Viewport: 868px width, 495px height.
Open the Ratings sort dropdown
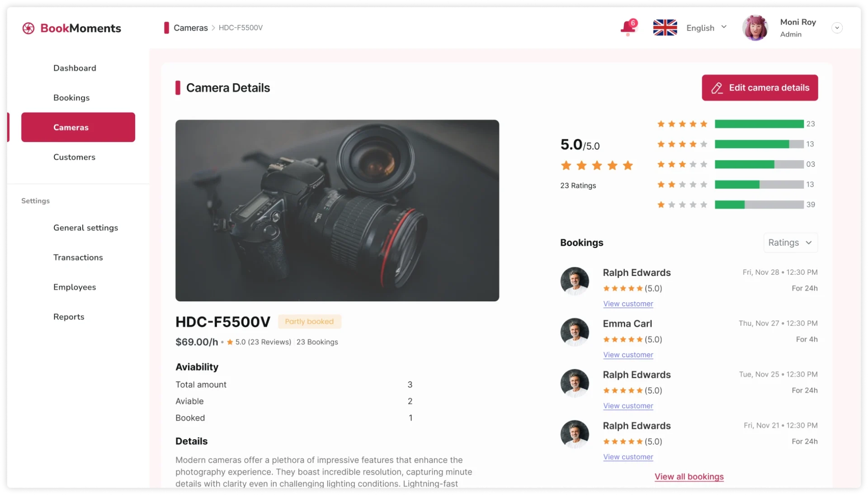[x=790, y=243]
